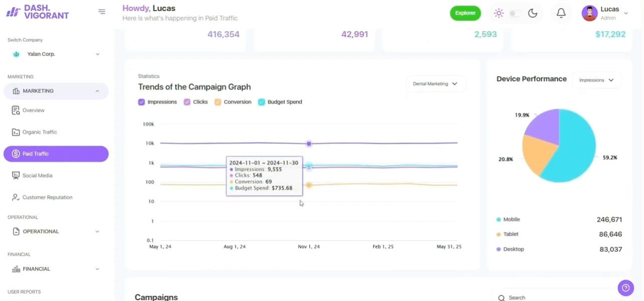Open the Dental Marketing campaign dropdown
This screenshot has width=644, height=301.
tap(436, 84)
